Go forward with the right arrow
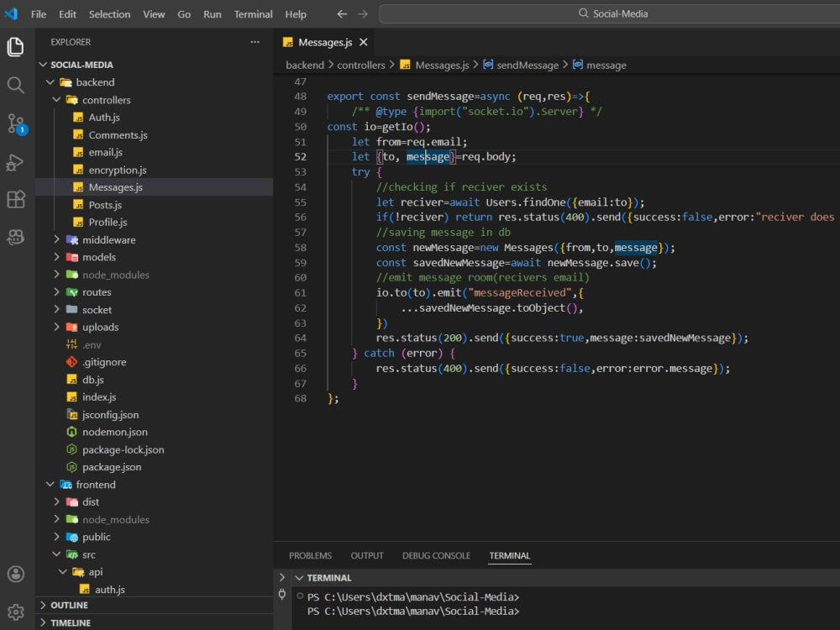Screen dimensions: 840x630 (363, 14)
